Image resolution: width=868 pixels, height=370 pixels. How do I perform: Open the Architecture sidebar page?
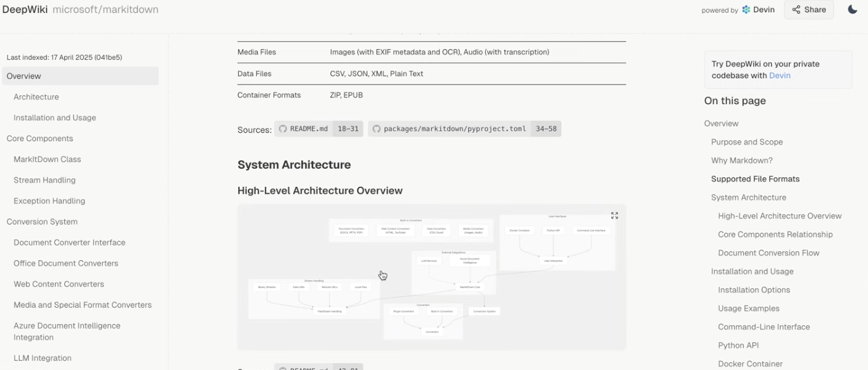[x=36, y=97]
